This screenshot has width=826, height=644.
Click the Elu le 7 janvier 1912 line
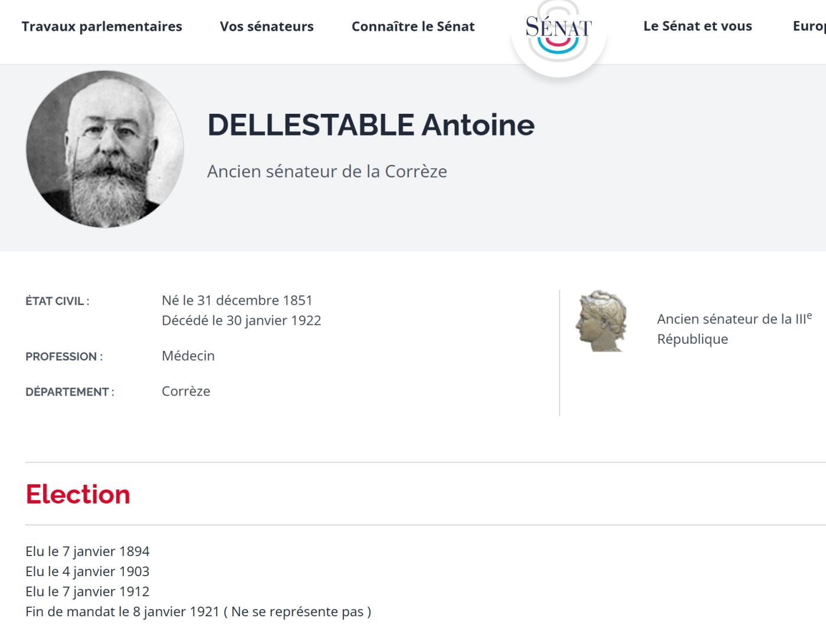(x=87, y=592)
